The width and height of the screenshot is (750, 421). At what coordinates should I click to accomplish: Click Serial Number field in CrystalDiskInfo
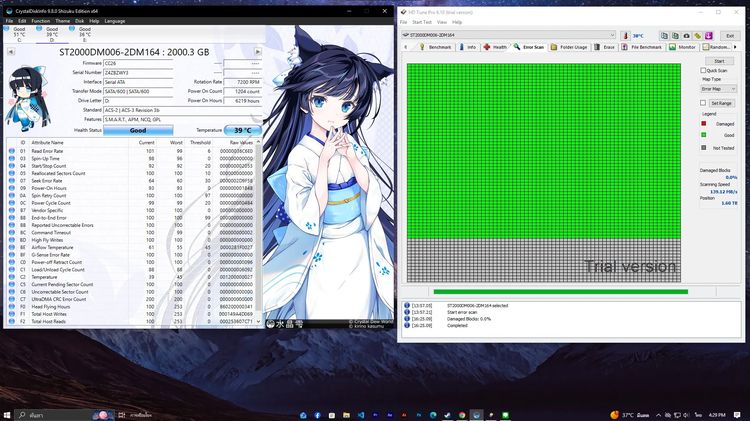138,73
